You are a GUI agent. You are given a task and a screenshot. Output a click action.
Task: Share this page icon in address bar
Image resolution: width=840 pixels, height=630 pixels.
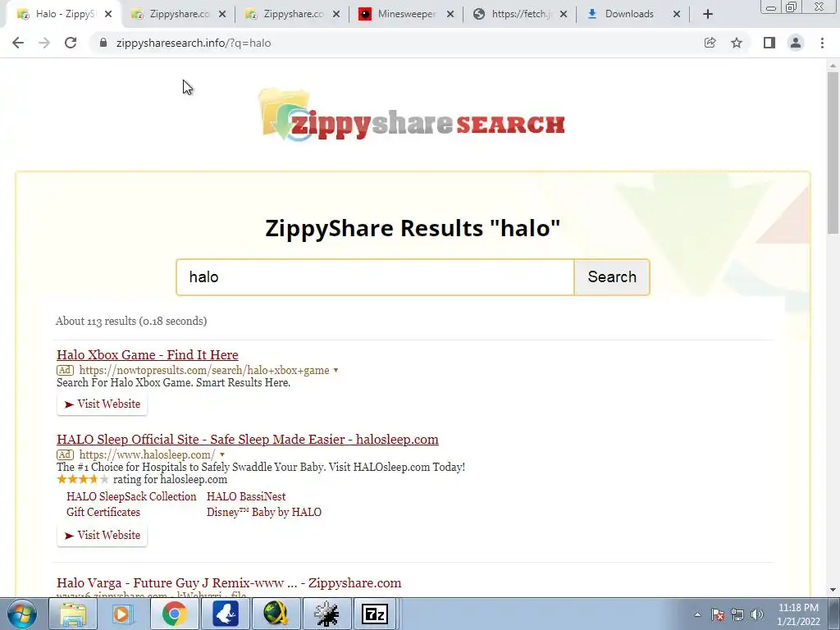point(710,43)
